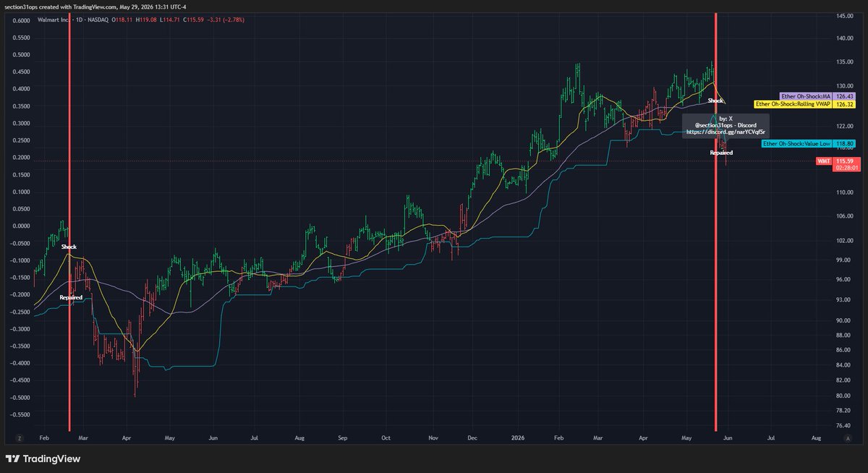Viewport: 868px width, 473px height.
Task: Click the Shock label near February
Action: (x=69, y=247)
